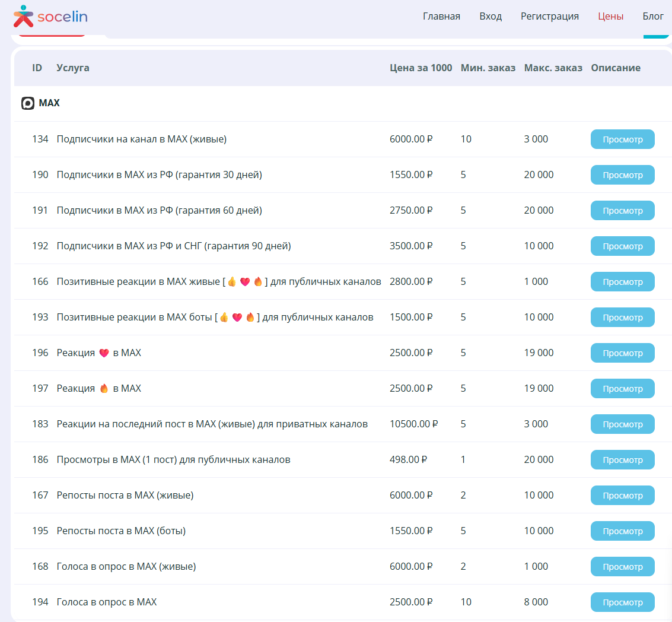This screenshot has height=622, width=672.
Task: Click 'Подписчики в MAX из РФ (гарантия 60 дней)'
Action: point(159,210)
